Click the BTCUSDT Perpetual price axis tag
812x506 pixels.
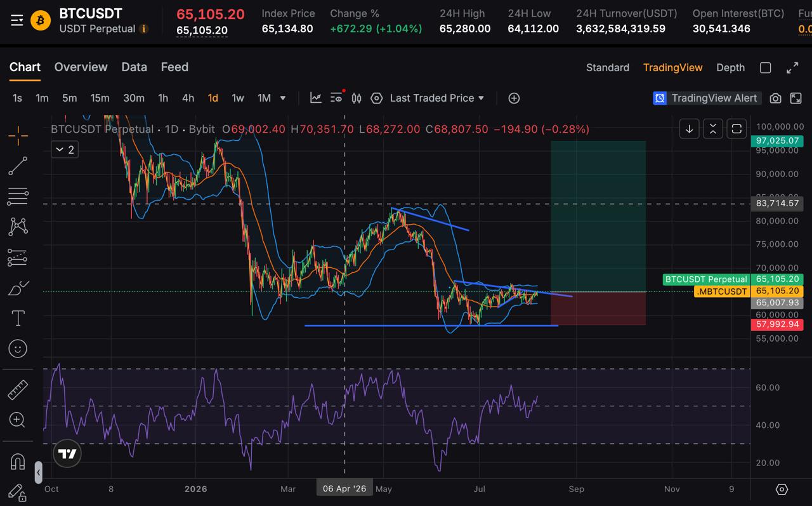[x=706, y=279]
